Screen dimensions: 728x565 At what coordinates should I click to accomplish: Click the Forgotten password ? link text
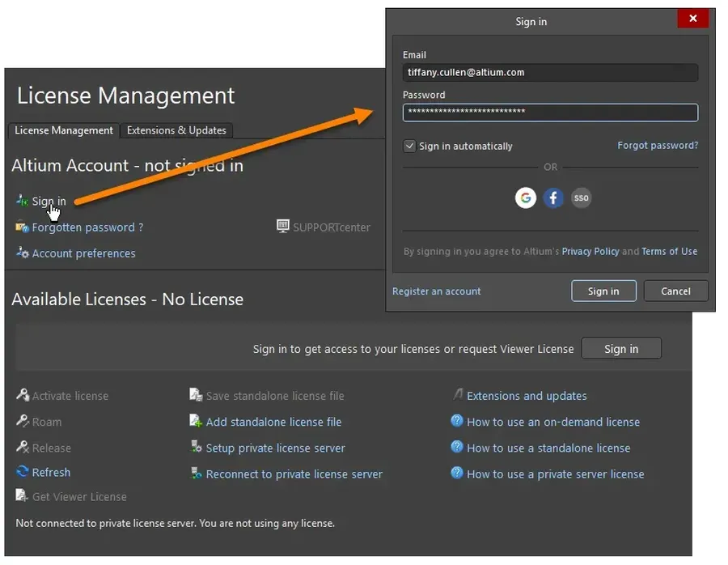coord(87,227)
